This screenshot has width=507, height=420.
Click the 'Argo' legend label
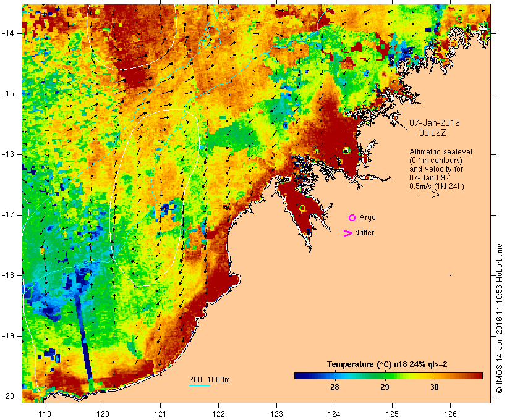(368, 218)
